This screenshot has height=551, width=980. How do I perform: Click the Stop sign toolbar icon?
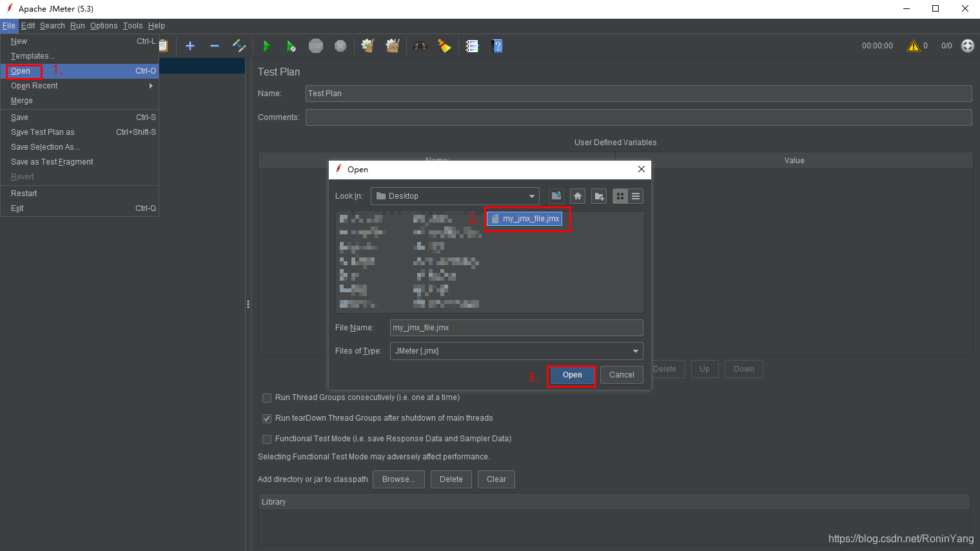(x=316, y=46)
